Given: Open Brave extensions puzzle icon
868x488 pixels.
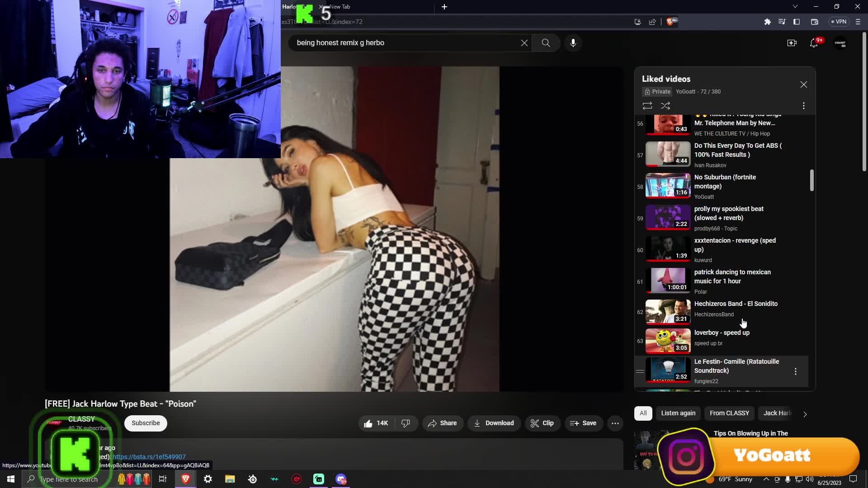Looking at the screenshot, I should click(767, 22).
